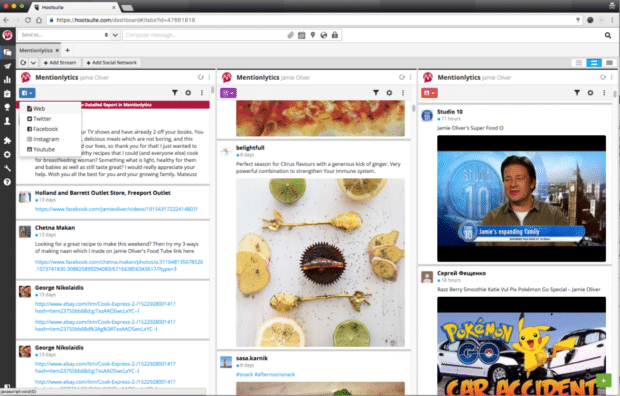Expand the Send to profile picker dropdown

coord(115,35)
